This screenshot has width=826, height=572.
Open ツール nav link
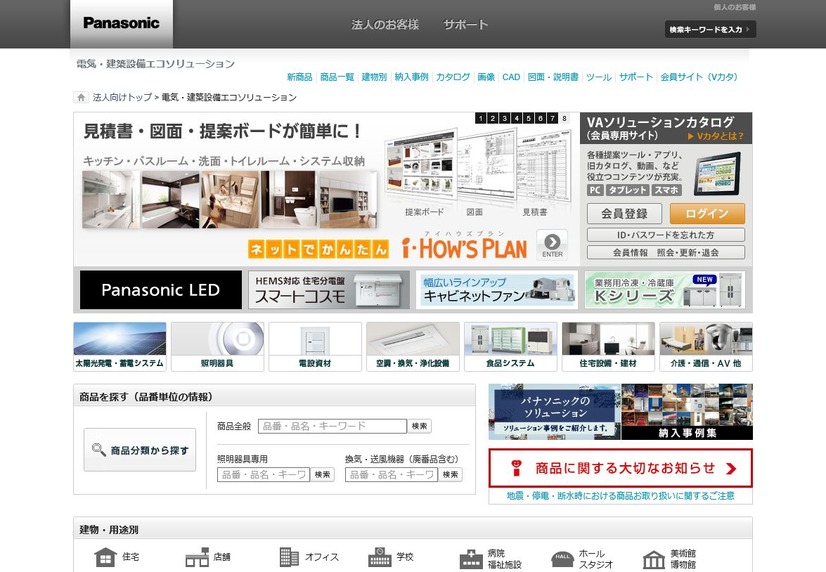tap(598, 77)
